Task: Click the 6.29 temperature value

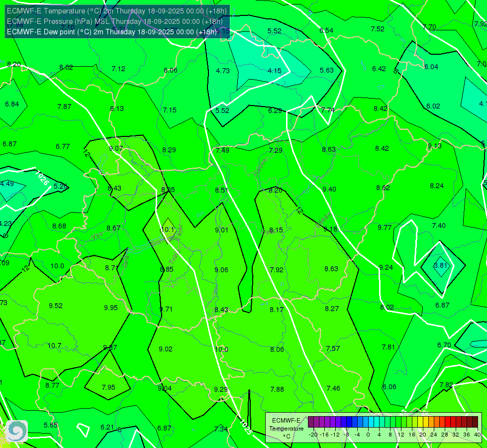Action: point(275,111)
